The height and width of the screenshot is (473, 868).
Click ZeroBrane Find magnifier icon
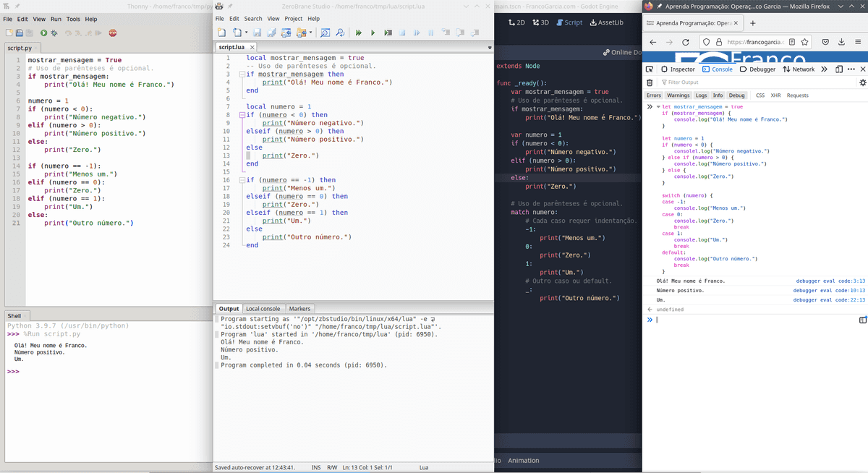tap(324, 33)
